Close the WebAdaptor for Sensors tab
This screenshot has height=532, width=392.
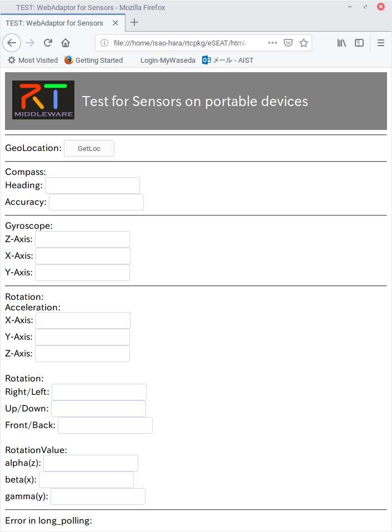(x=115, y=23)
